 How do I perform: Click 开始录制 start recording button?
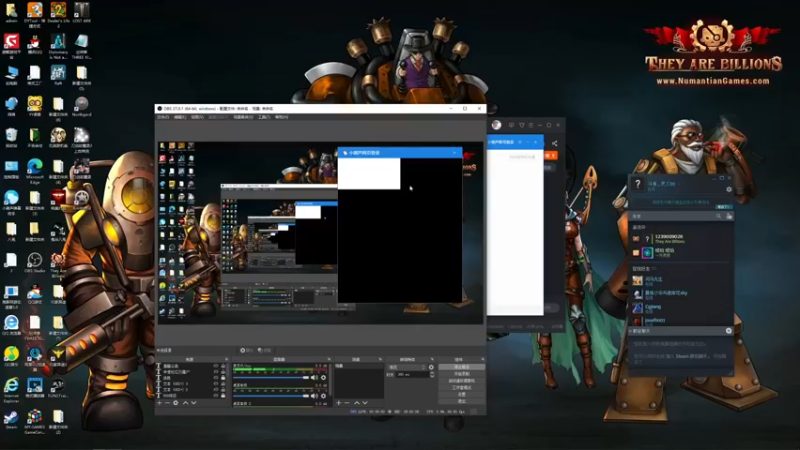coord(461,374)
